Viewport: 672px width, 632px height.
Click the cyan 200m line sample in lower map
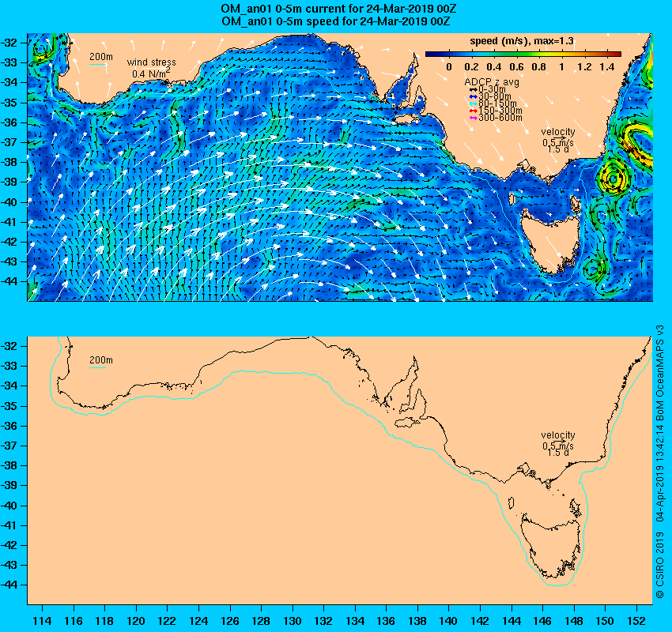[x=98, y=368]
